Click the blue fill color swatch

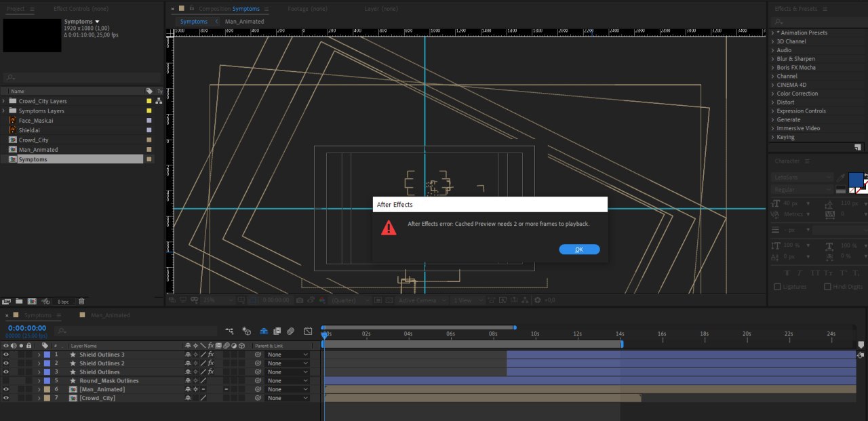pos(855,180)
